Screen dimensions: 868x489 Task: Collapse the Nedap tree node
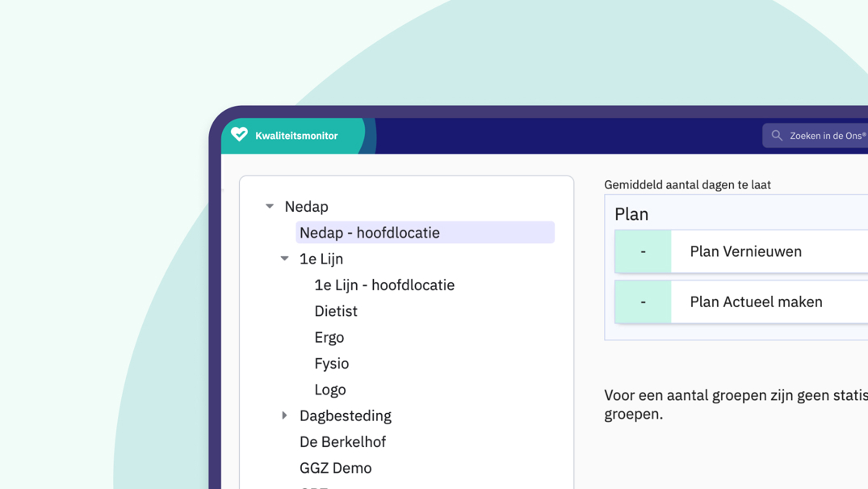click(269, 206)
